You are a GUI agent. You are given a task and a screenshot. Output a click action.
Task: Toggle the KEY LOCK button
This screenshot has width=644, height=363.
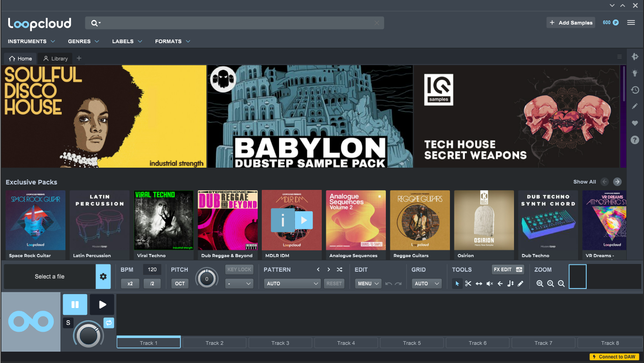(239, 269)
